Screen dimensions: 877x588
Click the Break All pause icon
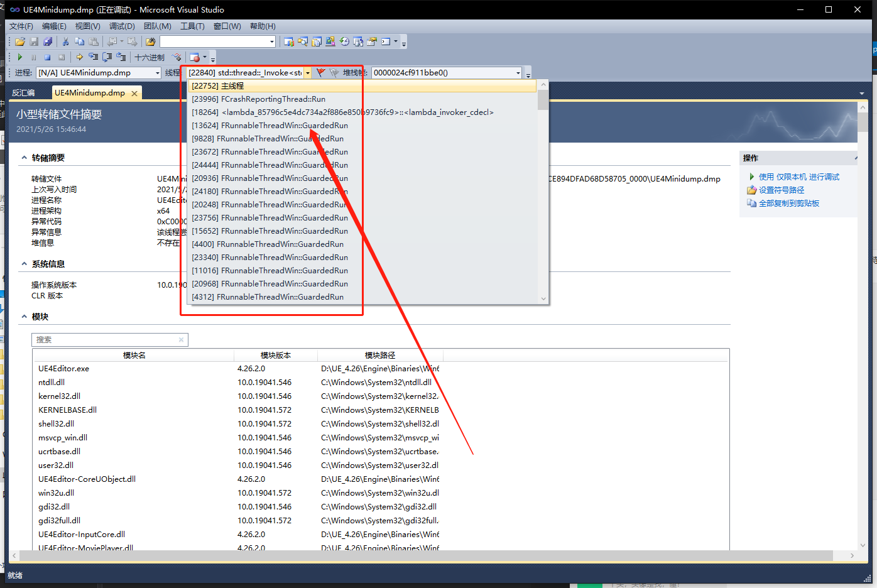click(34, 57)
